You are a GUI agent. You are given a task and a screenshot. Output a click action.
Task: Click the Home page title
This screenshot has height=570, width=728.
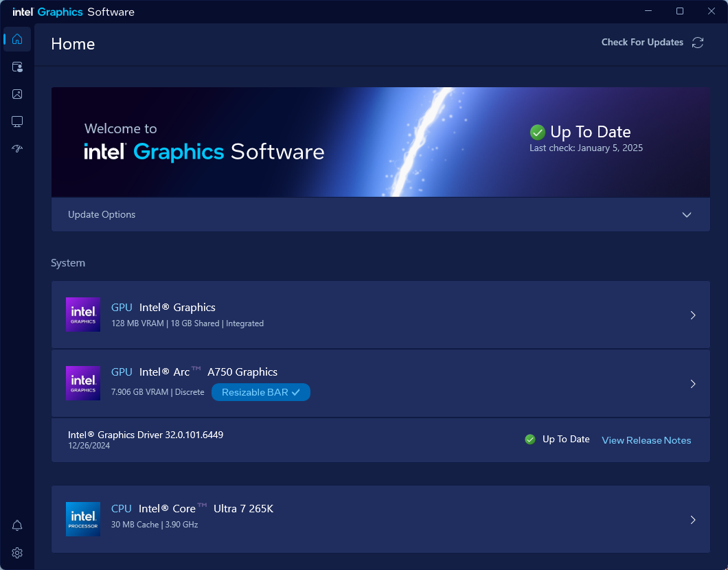click(x=73, y=44)
